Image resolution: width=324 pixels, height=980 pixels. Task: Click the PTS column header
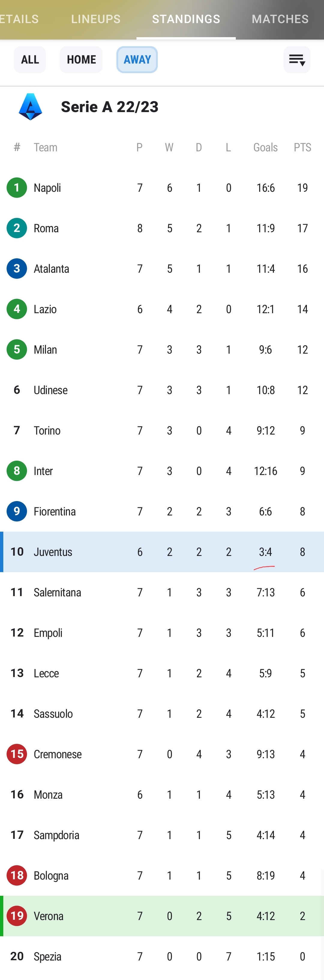[x=302, y=147]
